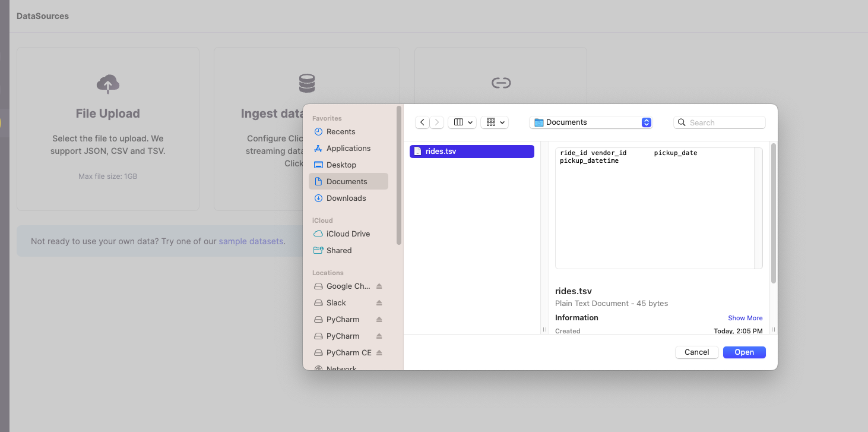
Task: Click the chain link icon card
Action: point(500,83)
